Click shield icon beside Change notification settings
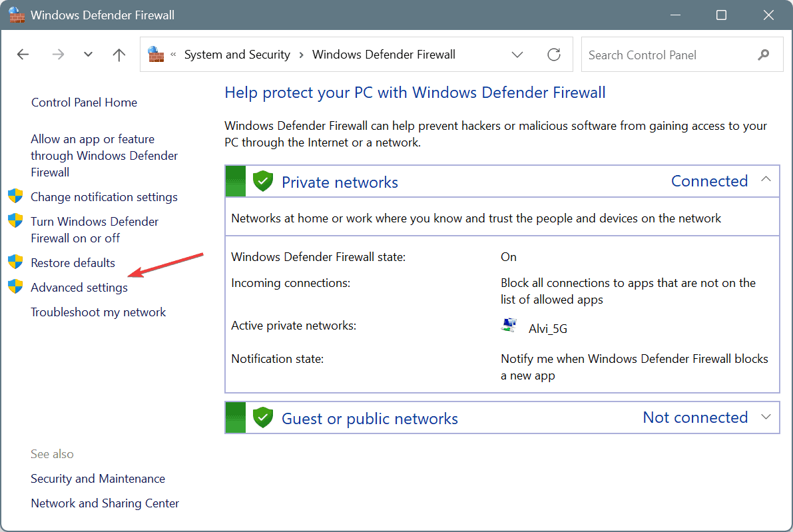The width and height of the screenshot is (793, 532). [x=16, y=196]
